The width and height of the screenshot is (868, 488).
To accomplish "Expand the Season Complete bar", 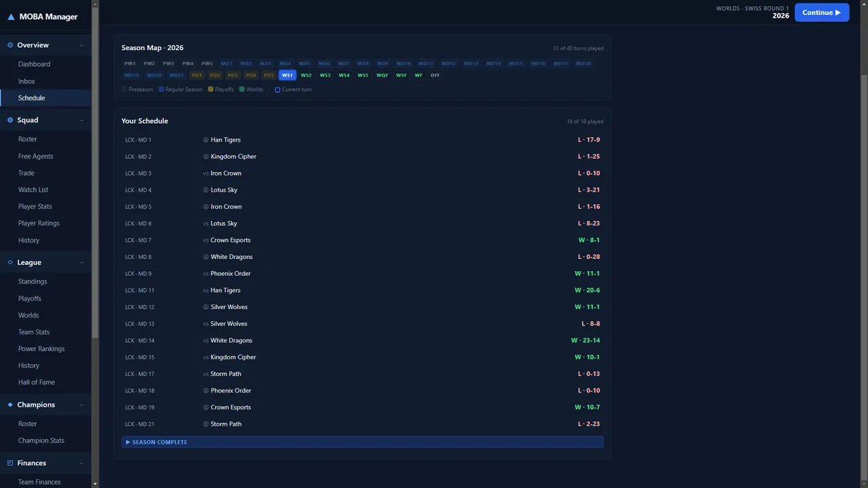I will tap(362, 442).
